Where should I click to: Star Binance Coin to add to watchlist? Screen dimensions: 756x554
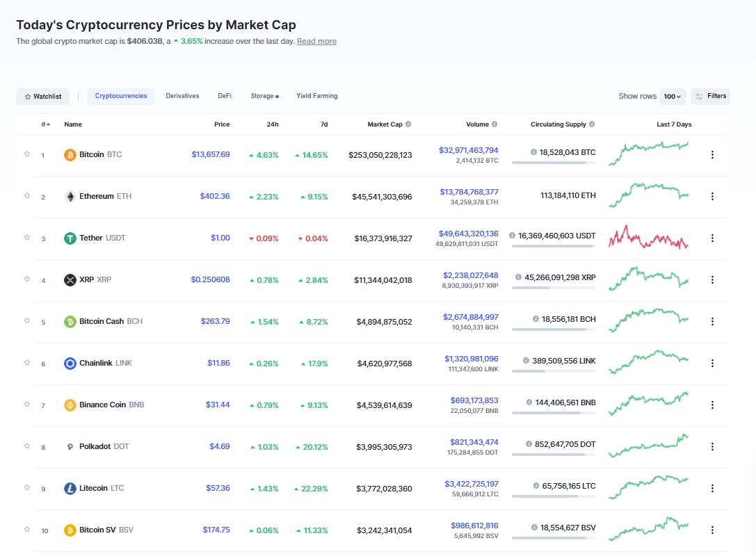(x=27, y=404)
